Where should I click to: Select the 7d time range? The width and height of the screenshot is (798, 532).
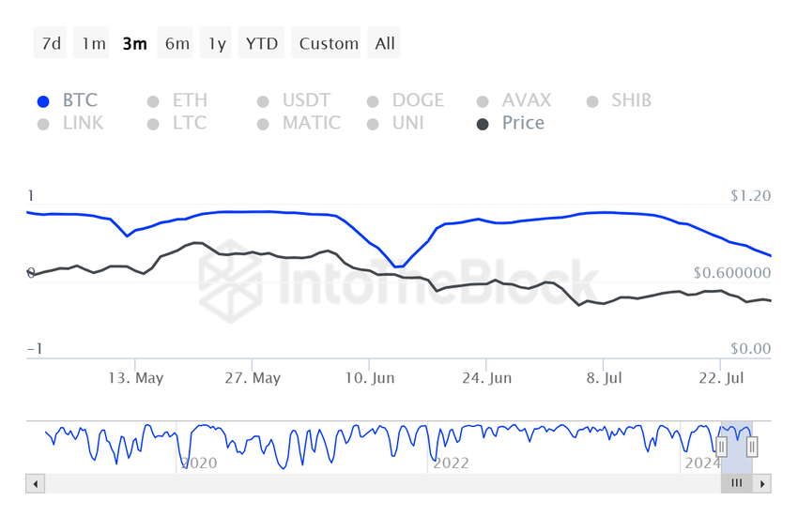51,43
